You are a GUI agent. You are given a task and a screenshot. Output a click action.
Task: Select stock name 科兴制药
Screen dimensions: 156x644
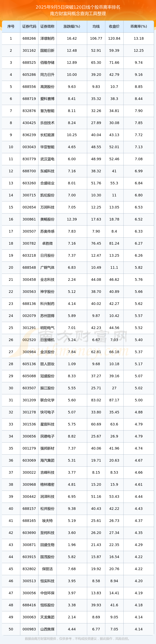point(47,304)
